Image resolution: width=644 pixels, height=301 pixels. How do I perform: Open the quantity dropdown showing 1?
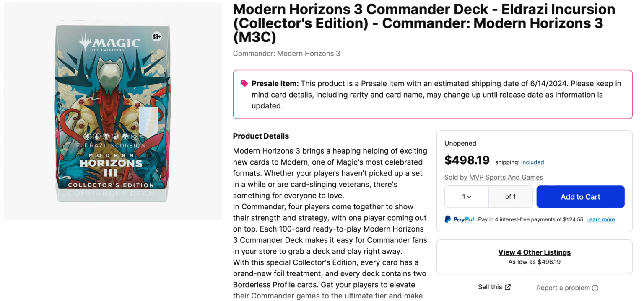pos(467,197)
